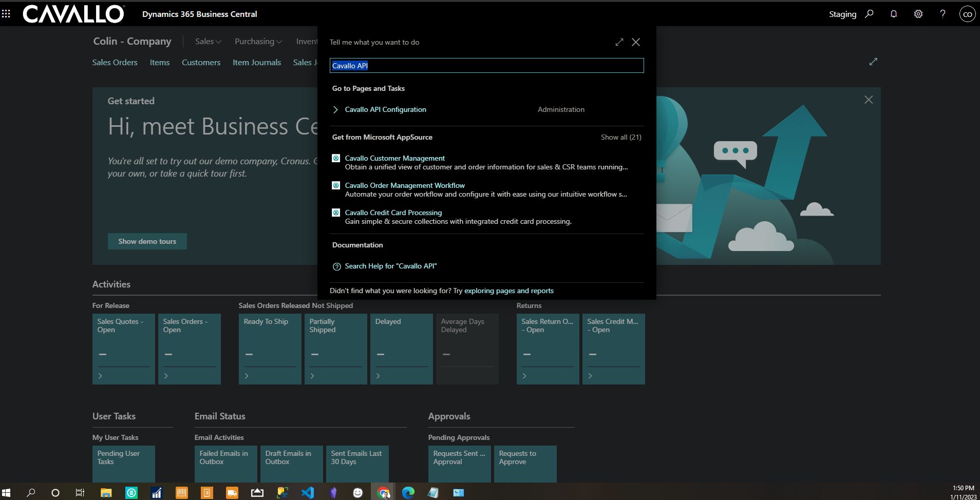The image size is (980, 500).
Task: Expand Cavallo API Configuration result chevron
Action: click(x=335, y=109)
